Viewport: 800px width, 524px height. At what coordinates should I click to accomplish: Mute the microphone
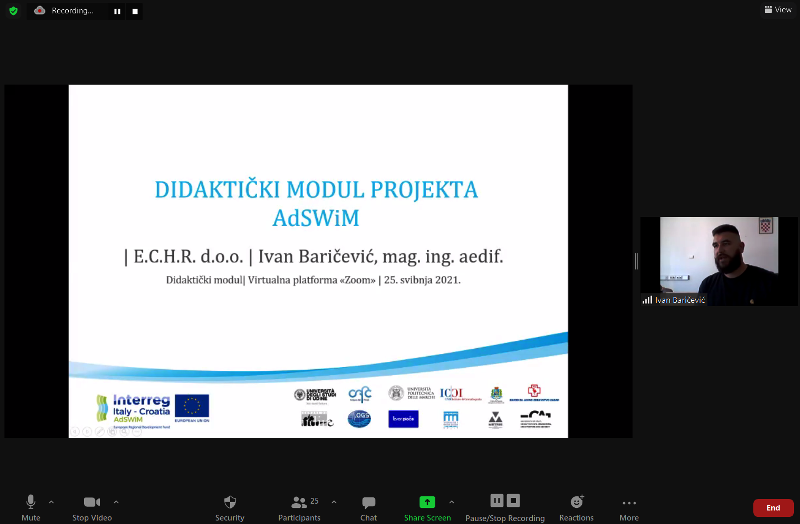click(31, 502)
